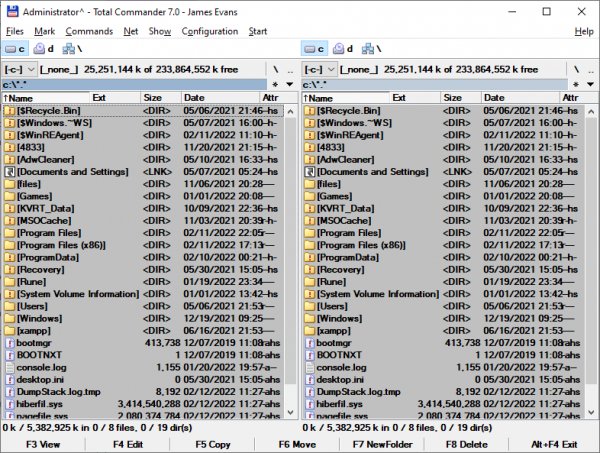Sort left panel by Size column
Image resolution: width=600 pixels, height=453 pixels.
161,98
